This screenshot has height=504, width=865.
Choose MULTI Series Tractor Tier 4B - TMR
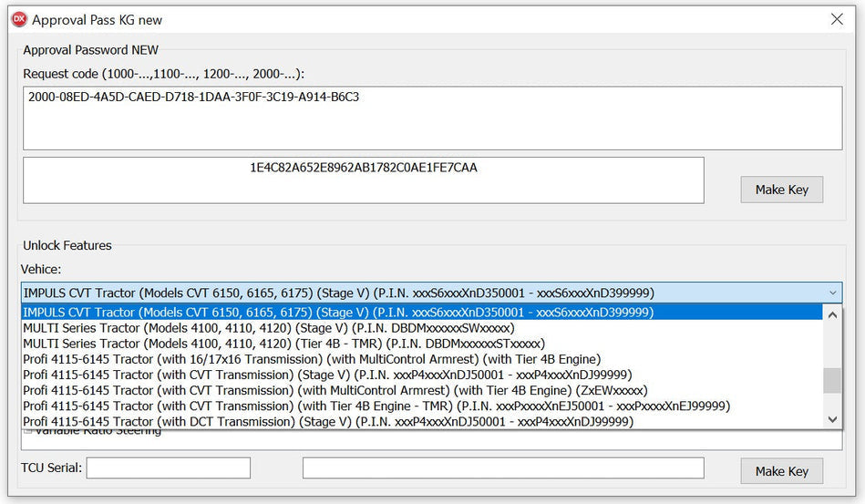283,344
